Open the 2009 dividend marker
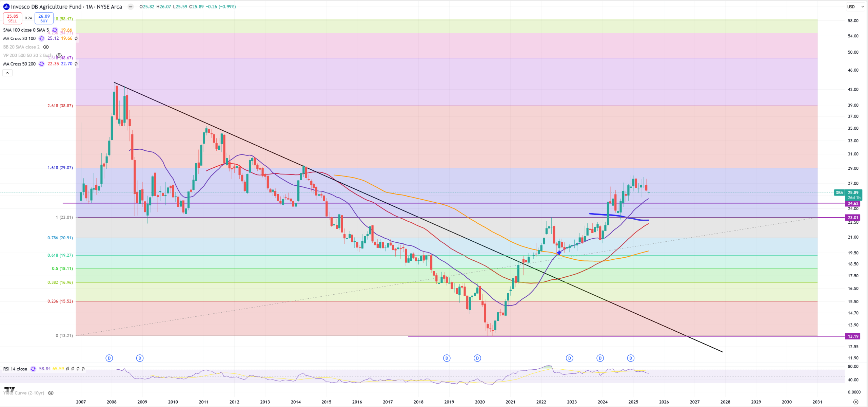This screenshot has width=868, height=407. point(140,358)
